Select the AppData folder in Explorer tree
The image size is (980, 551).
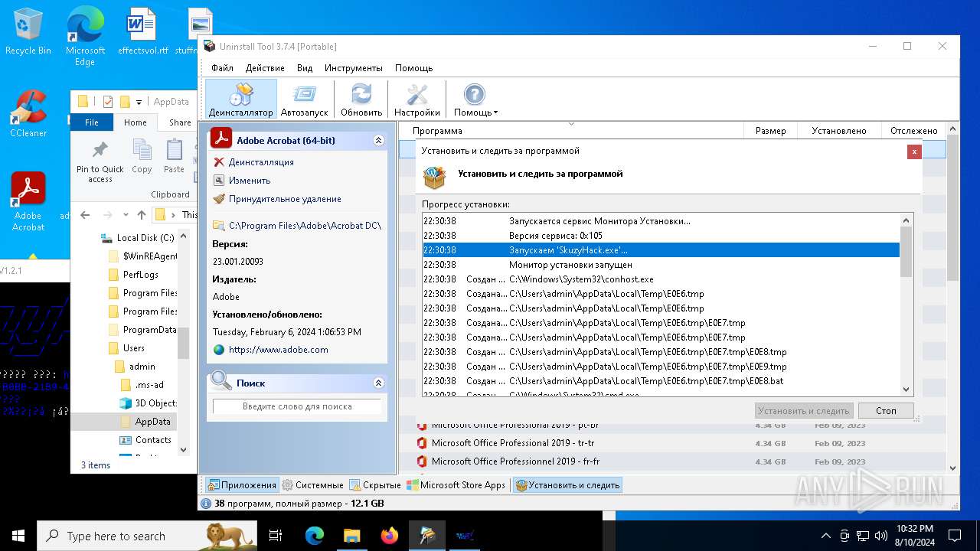[x=145, y=422]
